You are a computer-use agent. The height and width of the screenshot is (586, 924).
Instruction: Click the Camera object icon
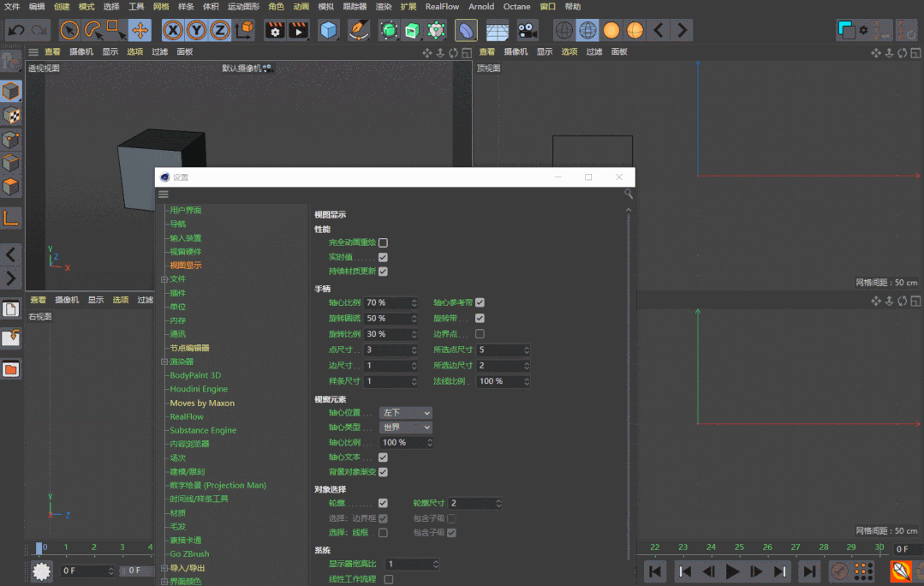(528, 31)
